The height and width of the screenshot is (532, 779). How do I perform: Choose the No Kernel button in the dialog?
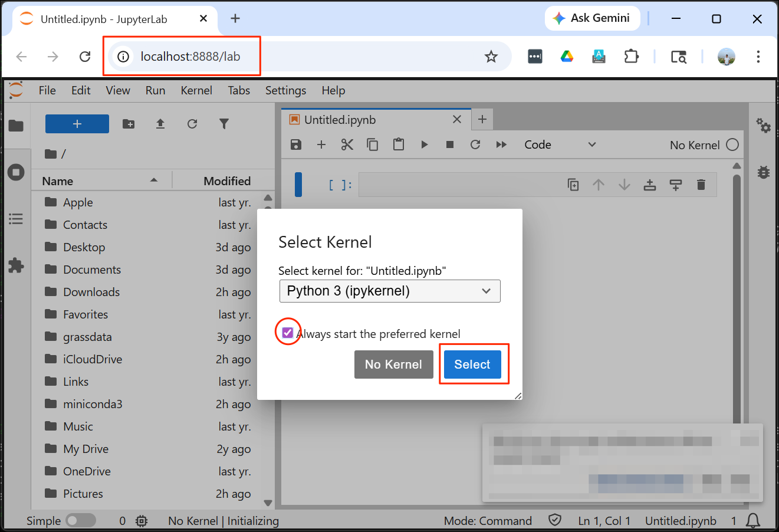(x=393, y=364)
